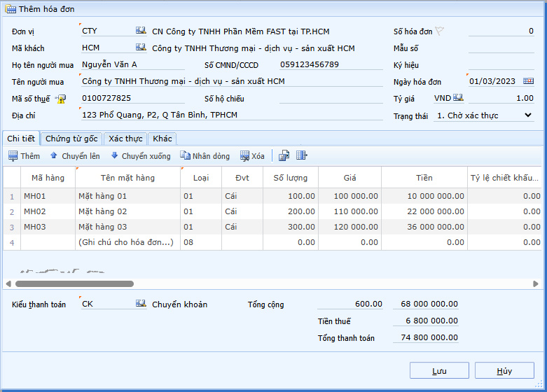Click the column layout icon at toolbar end
547x392 pixels.
pyautogui.click(x=302, y=156)
